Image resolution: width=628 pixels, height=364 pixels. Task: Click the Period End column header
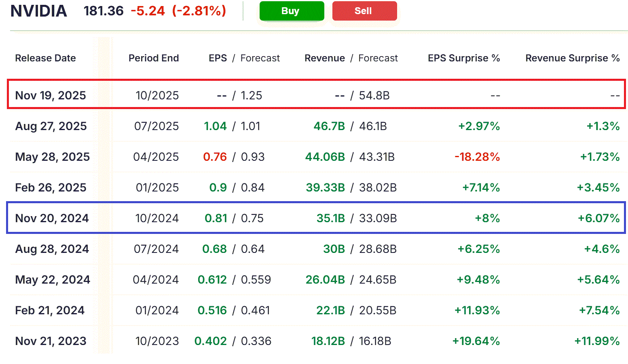point(154,58)
